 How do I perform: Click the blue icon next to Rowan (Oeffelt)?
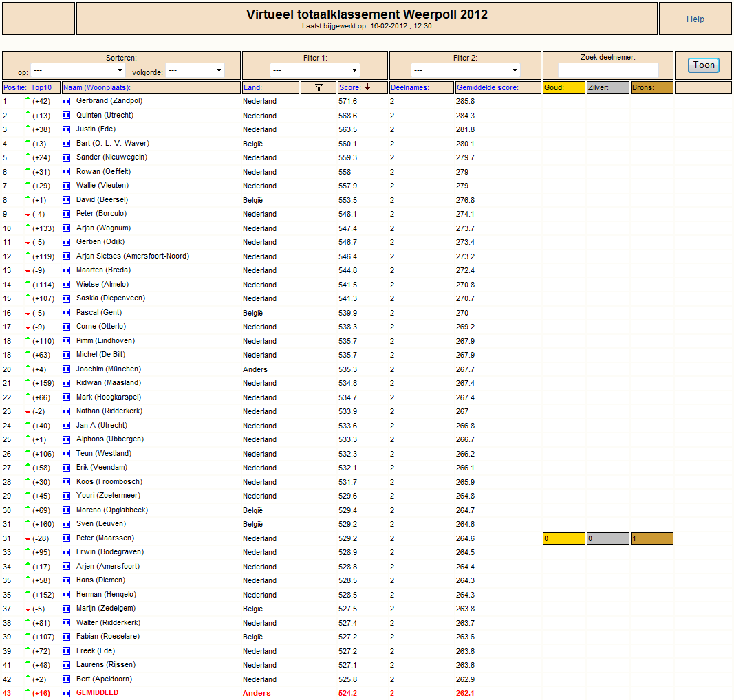[x=67, y=172]
